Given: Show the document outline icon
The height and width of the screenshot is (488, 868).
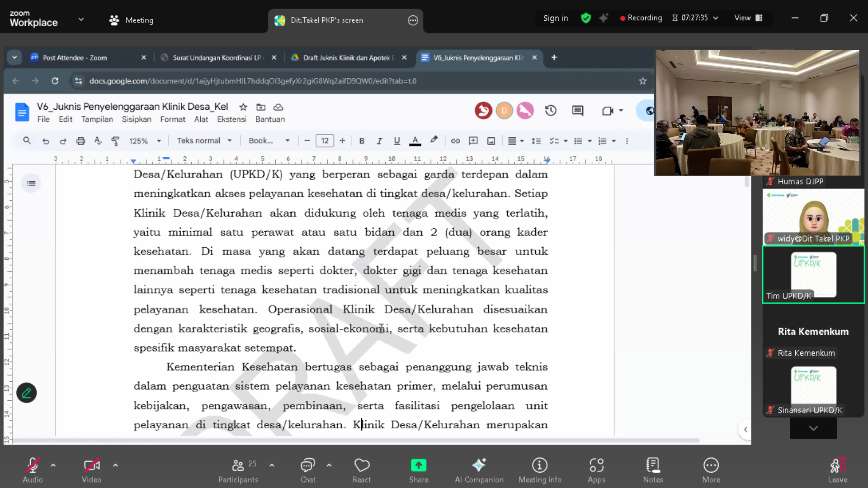Looking at the screenshot, I should pyautogui.click(x=31, y=183).
